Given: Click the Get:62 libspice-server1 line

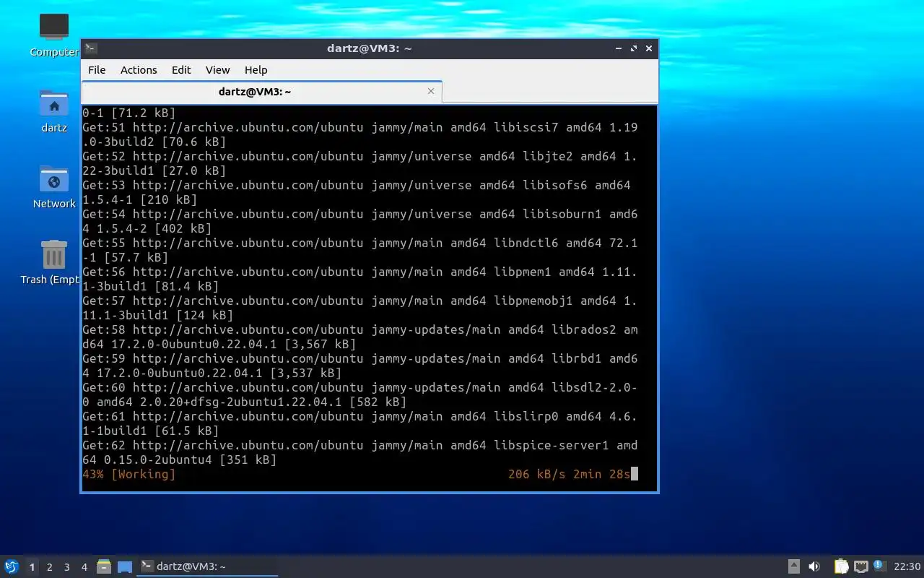Looking at the screenshot, I should tap(360, 452).
